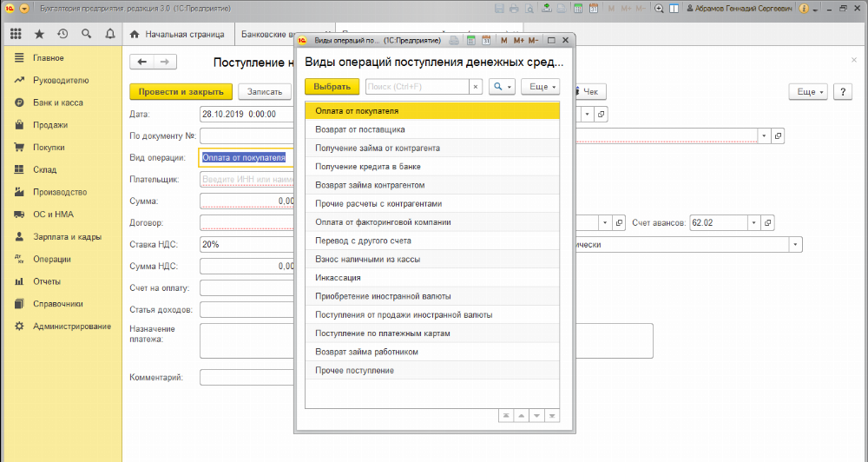
Task: Open Зарплата и кадры section
Action: 67,237
